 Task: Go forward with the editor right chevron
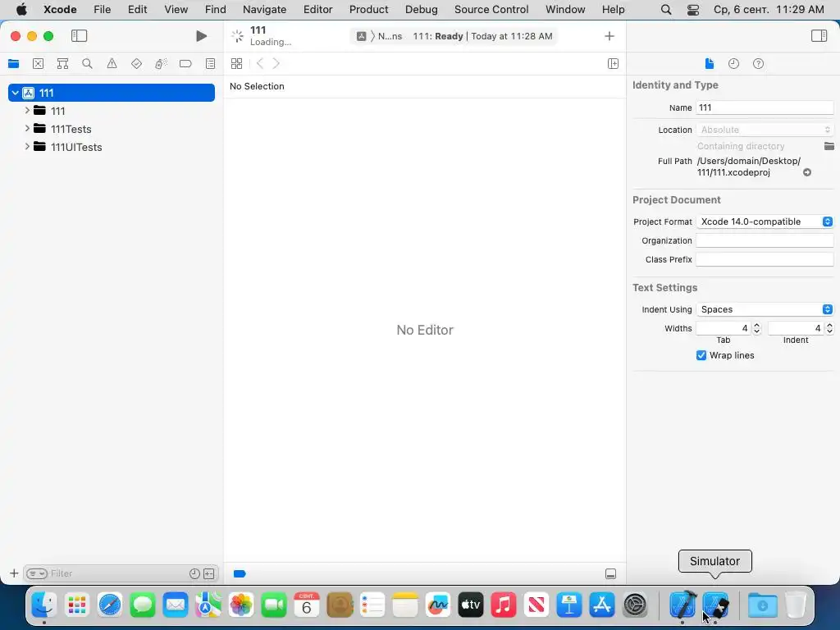(x=276, y=64)
